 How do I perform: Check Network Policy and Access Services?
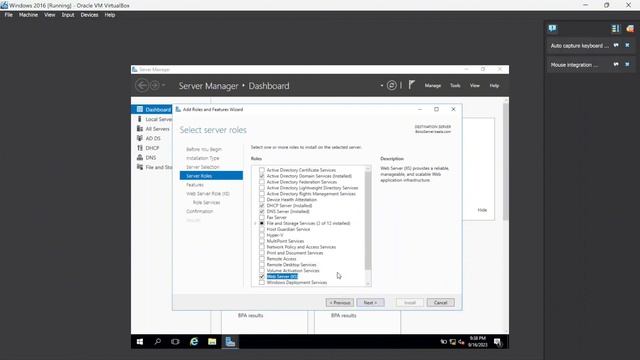(x=262, y=247)
